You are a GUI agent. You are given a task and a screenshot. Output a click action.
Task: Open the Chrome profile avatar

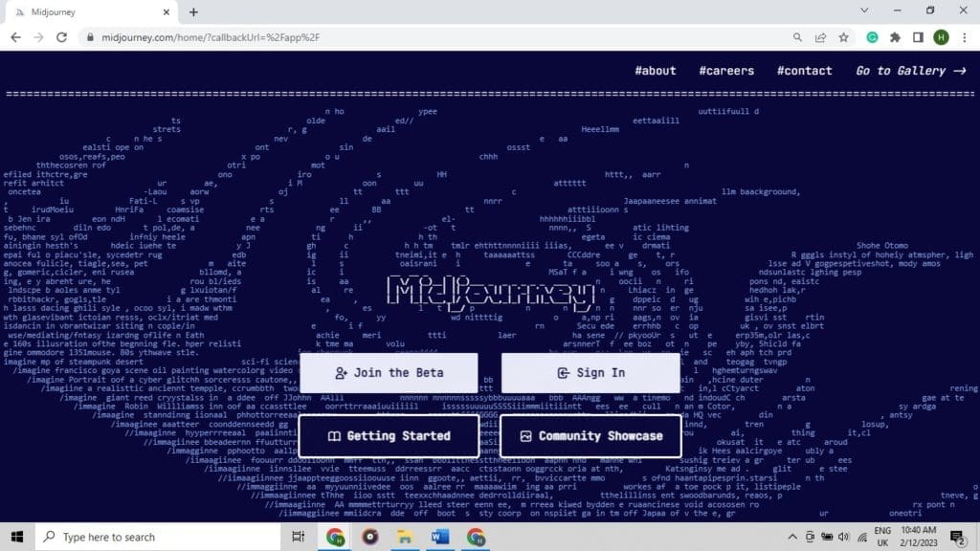[x=942, y=37]
